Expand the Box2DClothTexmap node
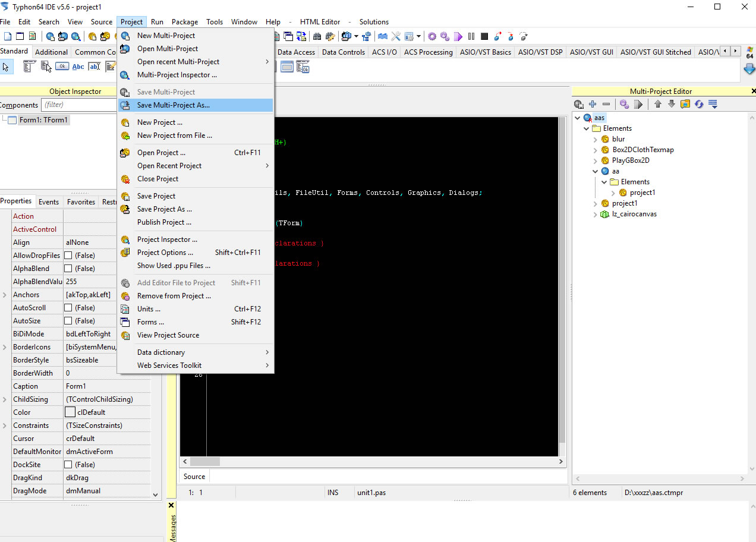Viewport: 756px width, 542px height. click(x=596, y=150)
